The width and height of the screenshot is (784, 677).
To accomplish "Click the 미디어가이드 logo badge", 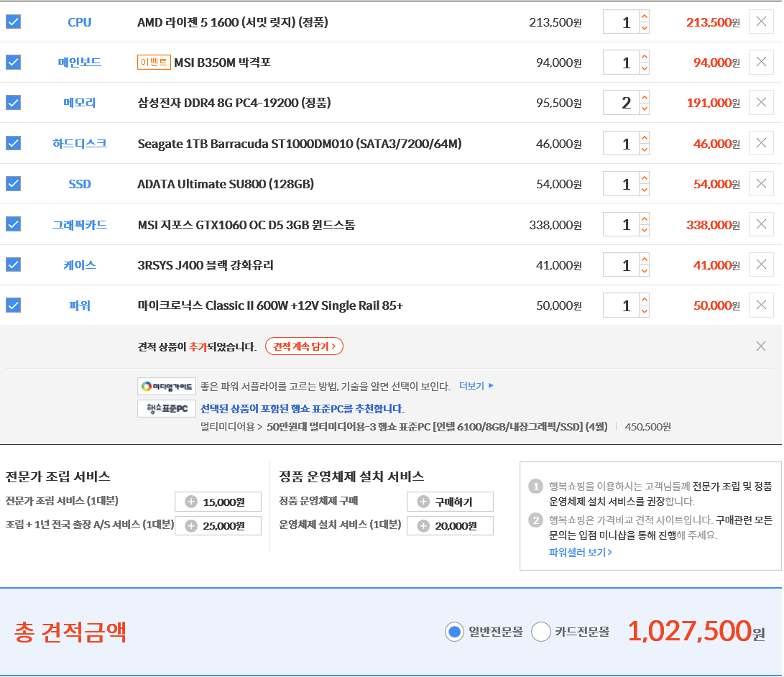I will click(x=167, y=387).
